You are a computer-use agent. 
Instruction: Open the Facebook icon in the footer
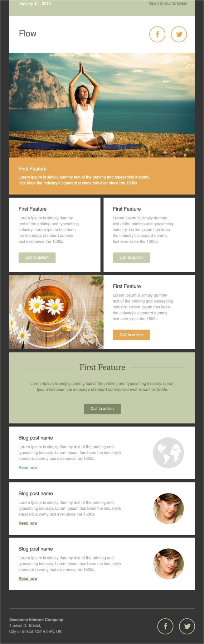(x=165, y=626)
